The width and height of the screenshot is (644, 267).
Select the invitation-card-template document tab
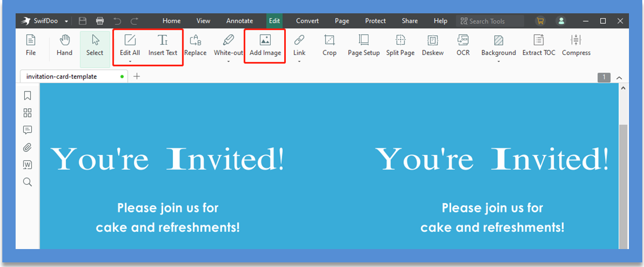click(x=74, y=76)
